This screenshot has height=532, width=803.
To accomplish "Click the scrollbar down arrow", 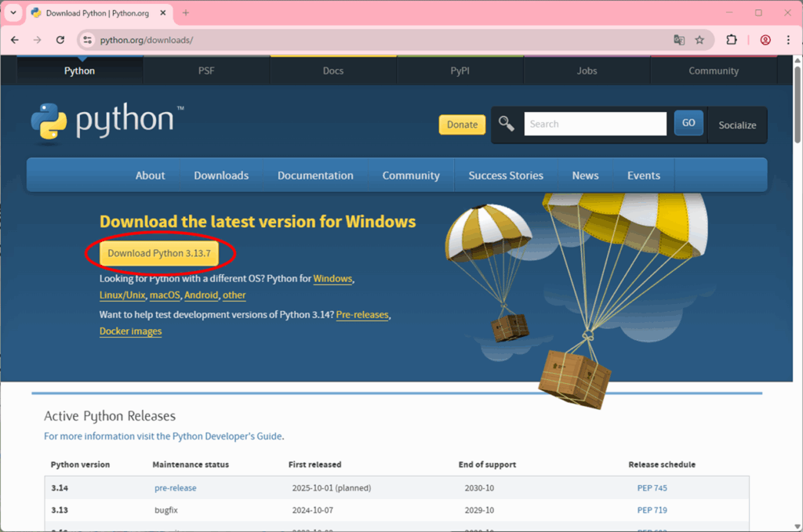I will click(x=798, y=526).
